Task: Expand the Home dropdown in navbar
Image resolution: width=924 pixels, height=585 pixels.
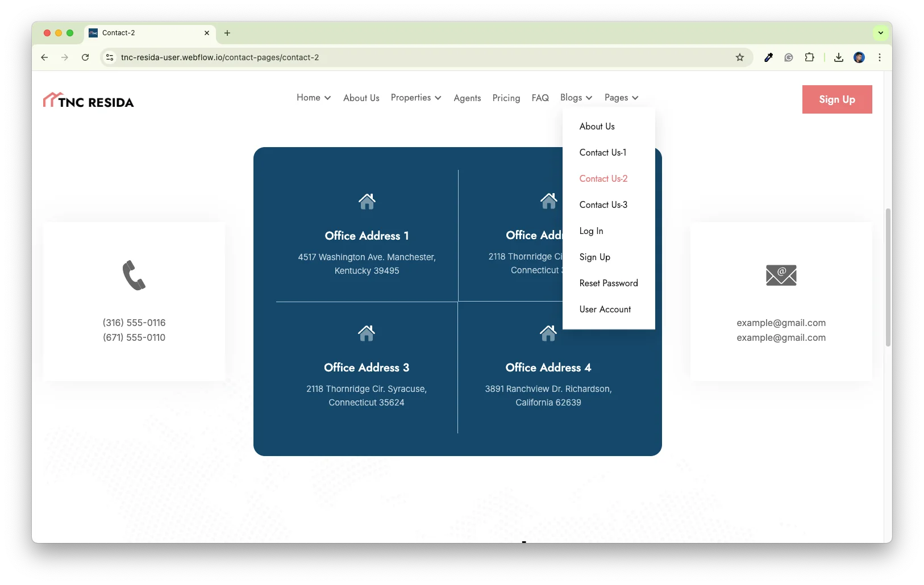Action: click(x=314, y=98)
